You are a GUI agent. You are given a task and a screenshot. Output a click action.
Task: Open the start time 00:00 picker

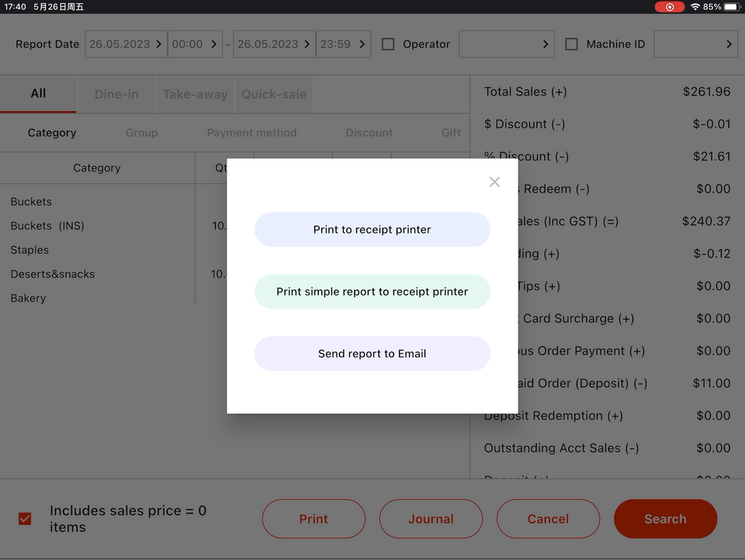(x=194, y=44)
